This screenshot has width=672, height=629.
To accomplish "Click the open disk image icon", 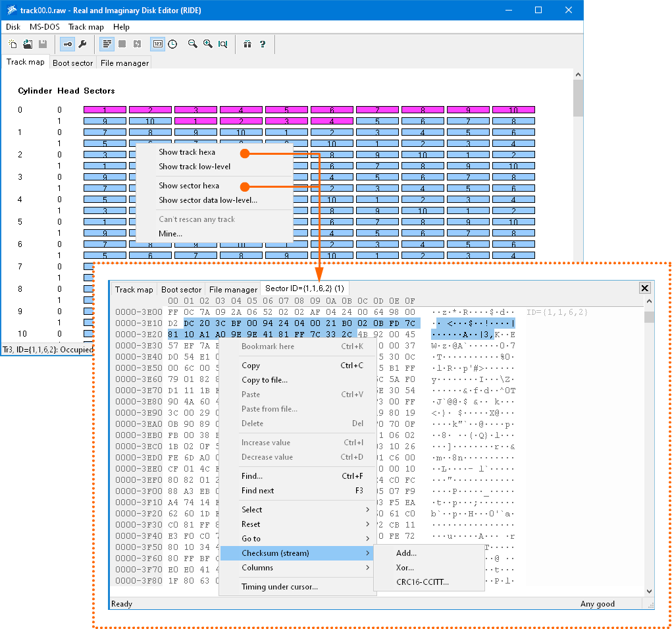I will pyautogui.click(x=28, y=44).
